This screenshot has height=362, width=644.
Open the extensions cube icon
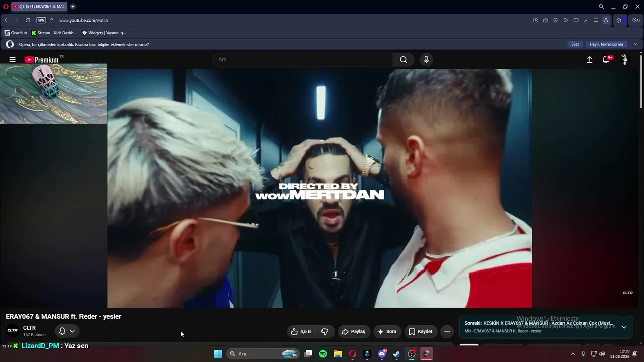[619, 20]
